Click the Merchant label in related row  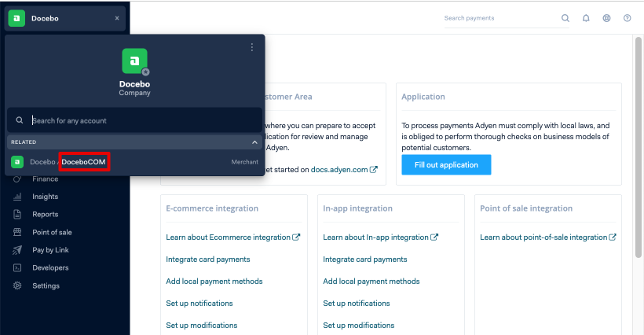coord(245,162)
